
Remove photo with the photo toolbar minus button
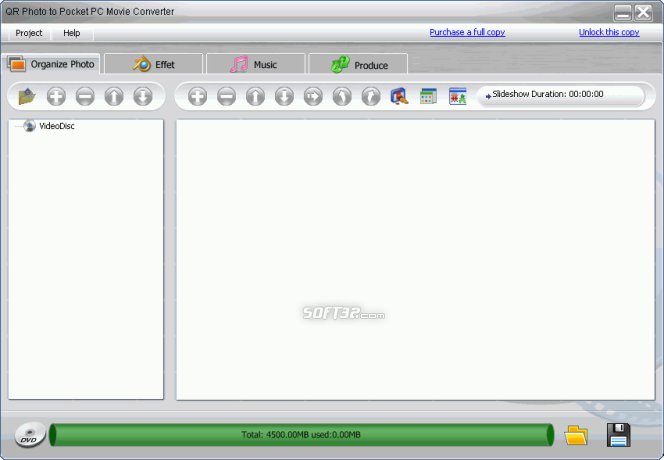227,96
